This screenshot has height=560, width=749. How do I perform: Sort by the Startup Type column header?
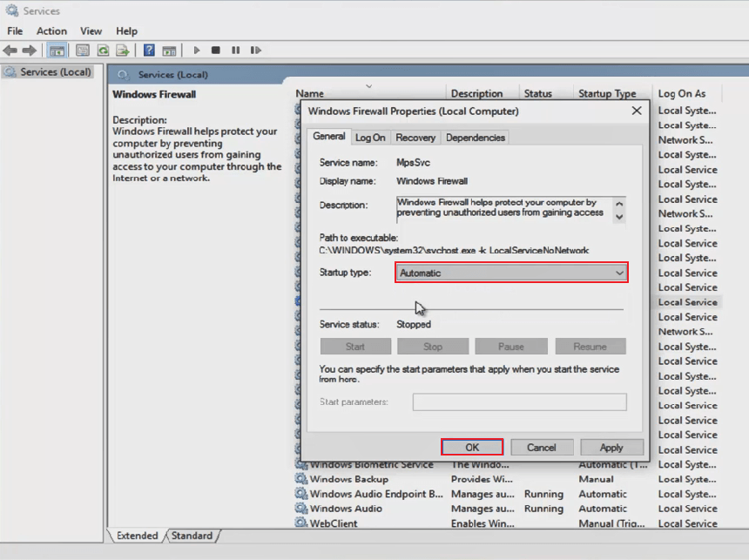coord(612,93)
